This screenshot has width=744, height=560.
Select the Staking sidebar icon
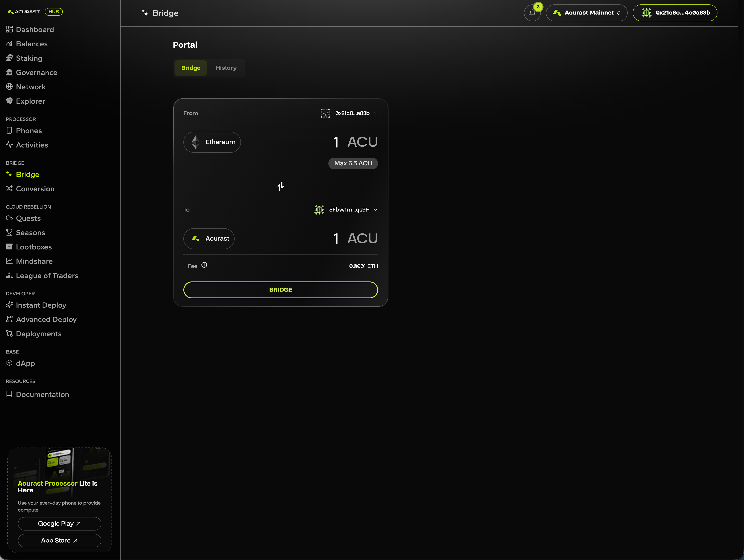pyautogui.click(x=9, y=58)
